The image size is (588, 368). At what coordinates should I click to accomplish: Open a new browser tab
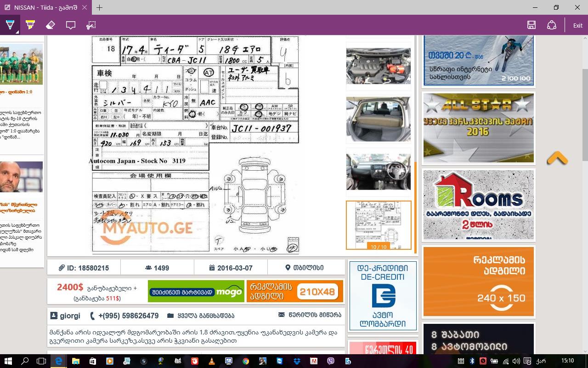[x=99, y=7]
